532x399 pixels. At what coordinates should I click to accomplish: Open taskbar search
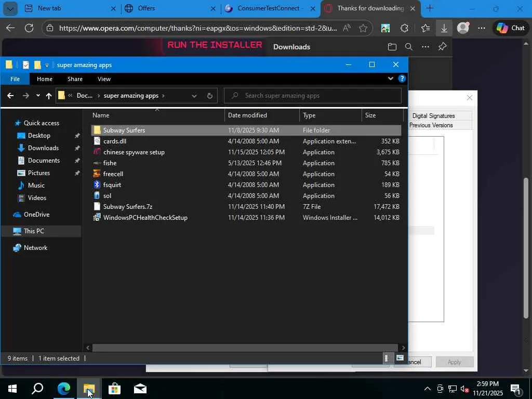pos(37,389)
